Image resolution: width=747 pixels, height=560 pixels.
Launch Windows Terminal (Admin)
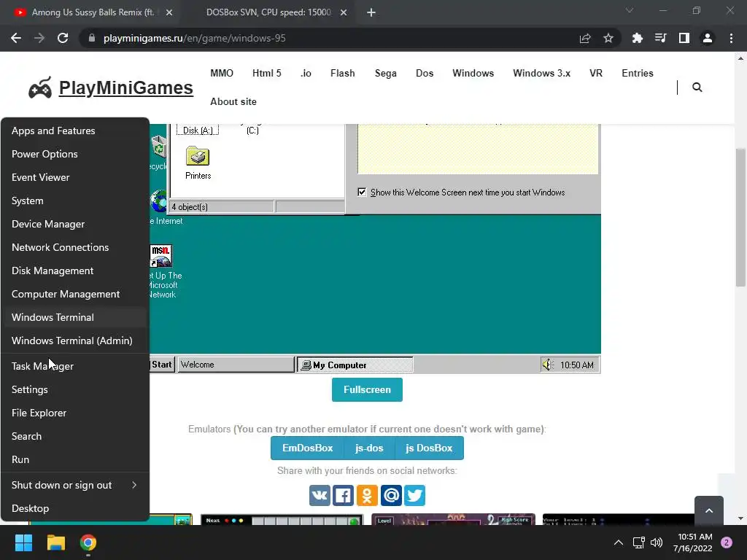click(75, 341)
